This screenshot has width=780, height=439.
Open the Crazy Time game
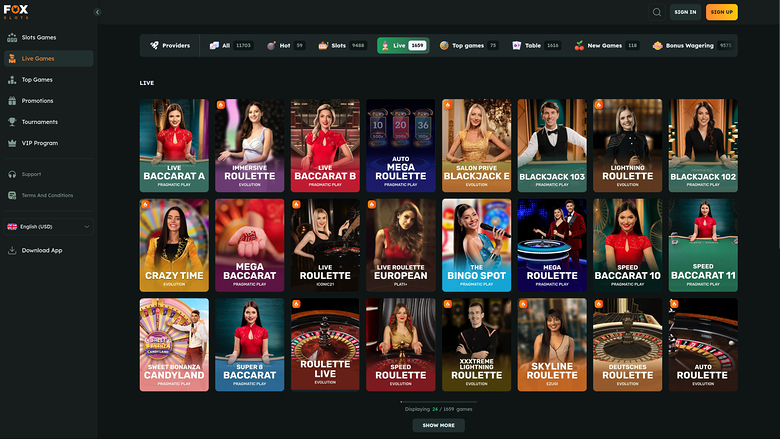174,245
